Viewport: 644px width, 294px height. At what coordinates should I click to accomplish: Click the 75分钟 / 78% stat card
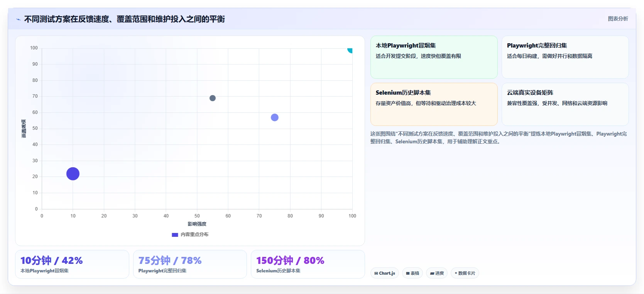click(190, 264)
